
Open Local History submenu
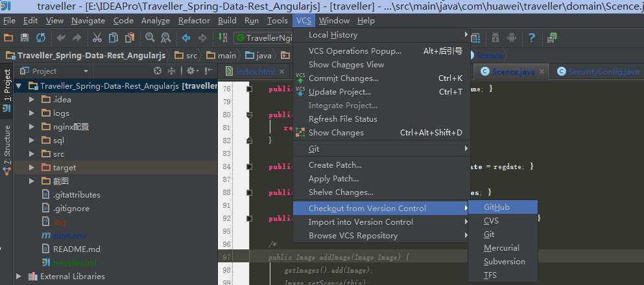click(381, 35)
